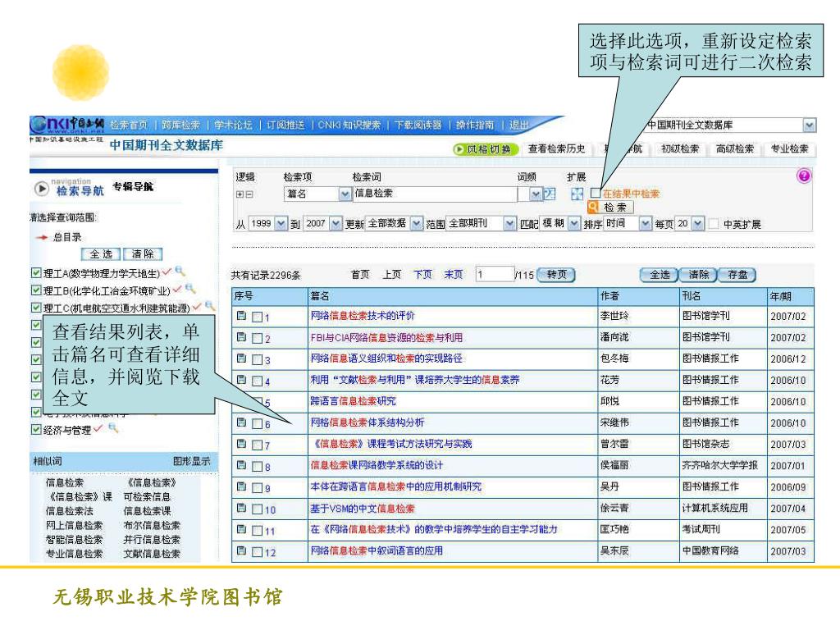Open the 范围 dropdown showing 全部期刊
The width and height of the screenshot is (840, 630).
509,223
